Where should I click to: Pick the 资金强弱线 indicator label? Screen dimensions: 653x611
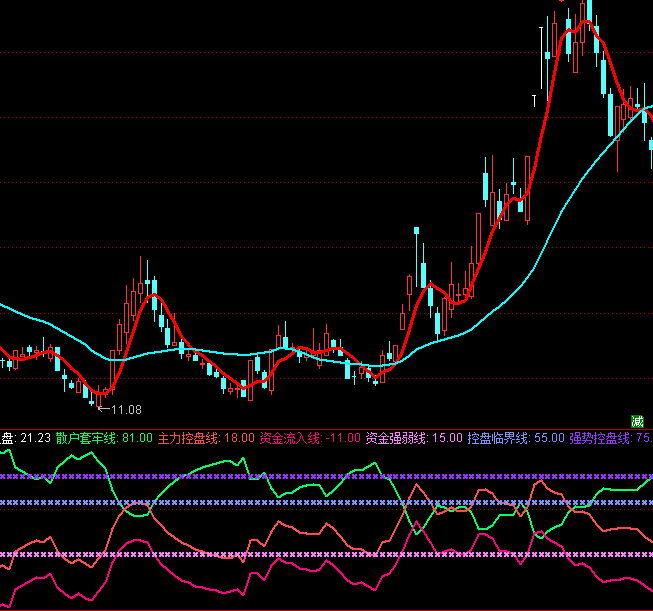pyautogui.click(x=396, y=437)
